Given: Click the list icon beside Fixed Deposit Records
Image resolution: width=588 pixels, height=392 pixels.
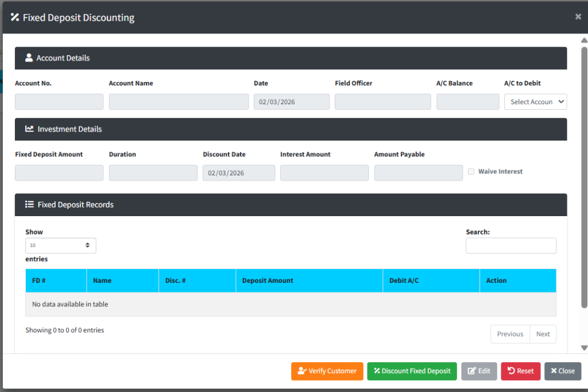Looking at the screenshot, I should (29, 205).
